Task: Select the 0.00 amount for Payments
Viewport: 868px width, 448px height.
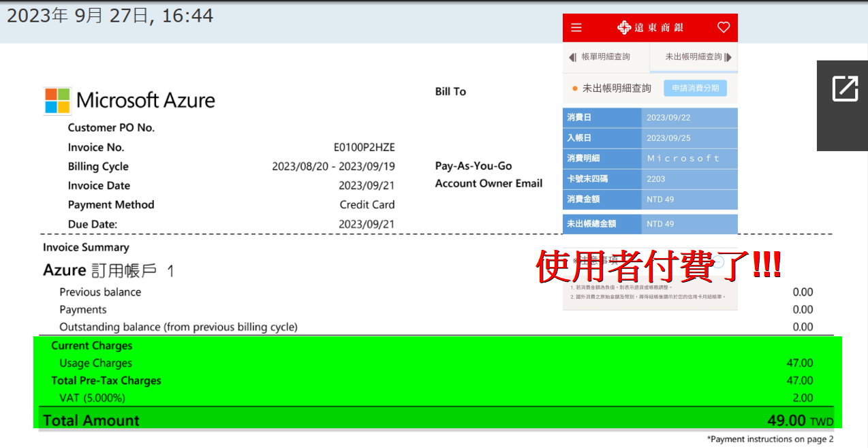Action: 803,310
